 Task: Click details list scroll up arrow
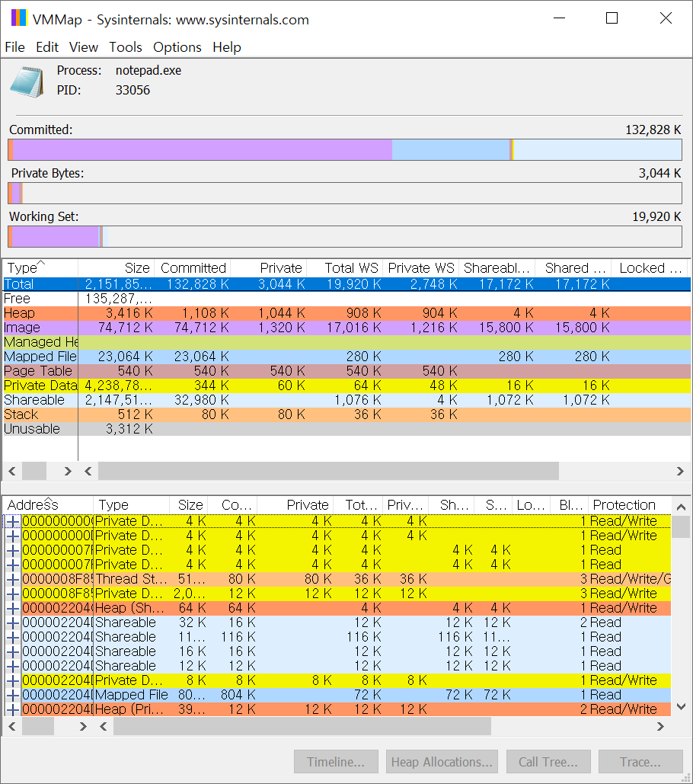click(681, 507)
